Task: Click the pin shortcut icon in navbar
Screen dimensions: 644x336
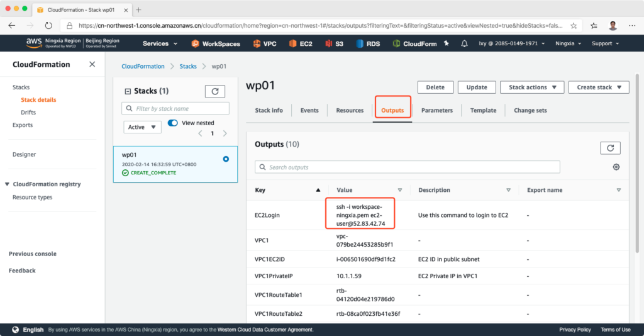Action: click(x=447, y=43)
